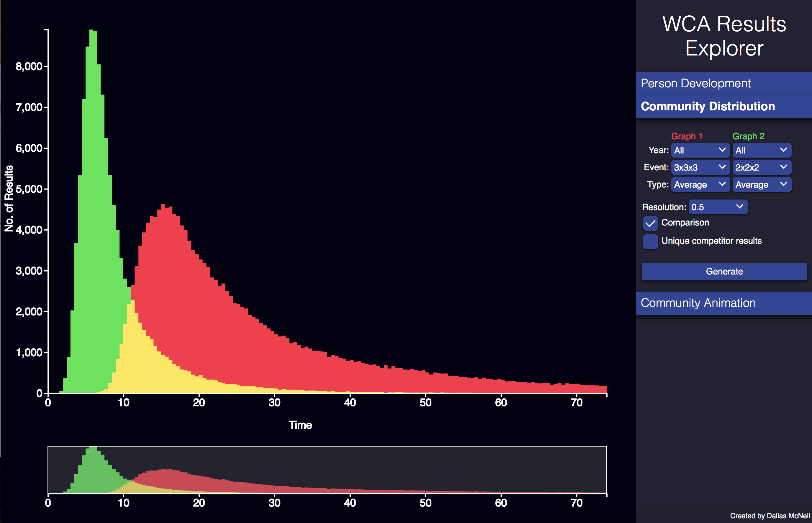Click the Graph 2 green label
Viewport: 812px width, 523px height.
[749, 136]
